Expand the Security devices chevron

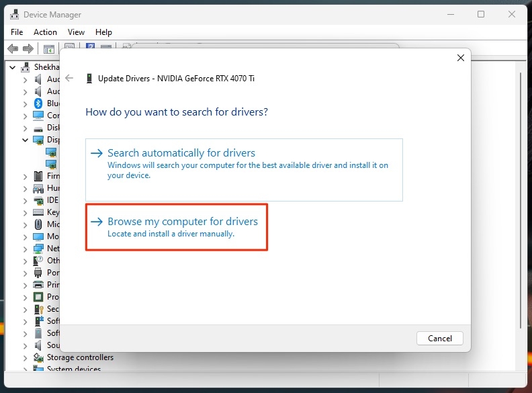pos(25,310)
